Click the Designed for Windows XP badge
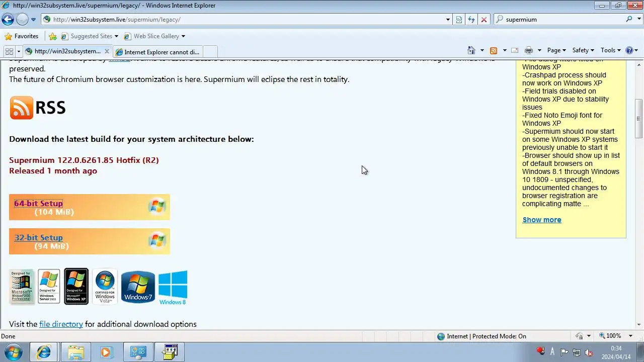The width and height of the screenshot is (644, 362). click(76, 287)
